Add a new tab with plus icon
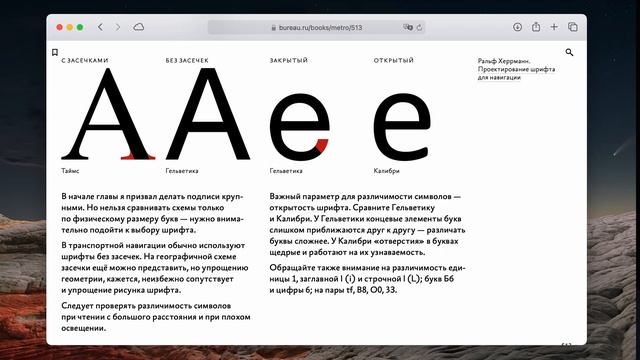Viewport: 640px width, 360px height. 554,27
